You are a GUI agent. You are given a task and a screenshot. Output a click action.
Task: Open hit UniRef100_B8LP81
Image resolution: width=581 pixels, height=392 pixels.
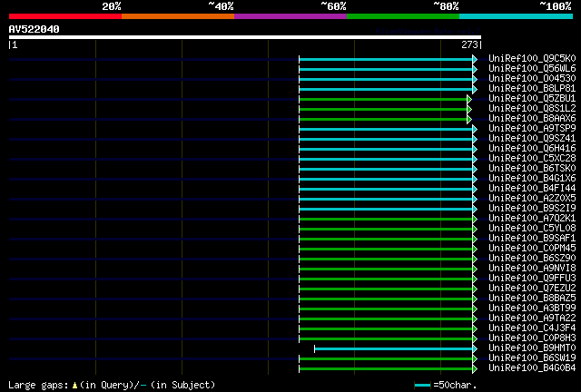[532, 89]
